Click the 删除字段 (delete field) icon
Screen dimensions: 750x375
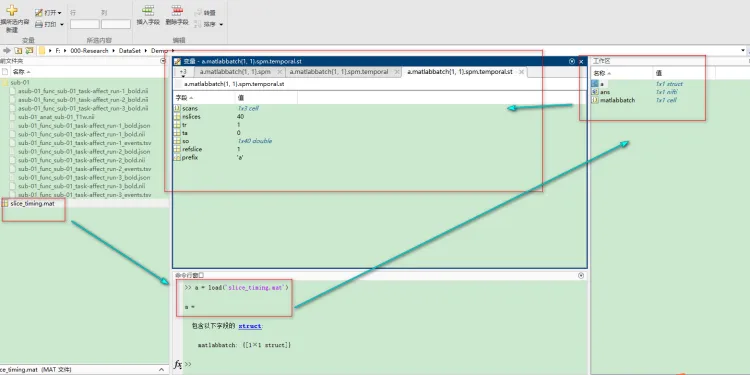[x=177, y=11]
